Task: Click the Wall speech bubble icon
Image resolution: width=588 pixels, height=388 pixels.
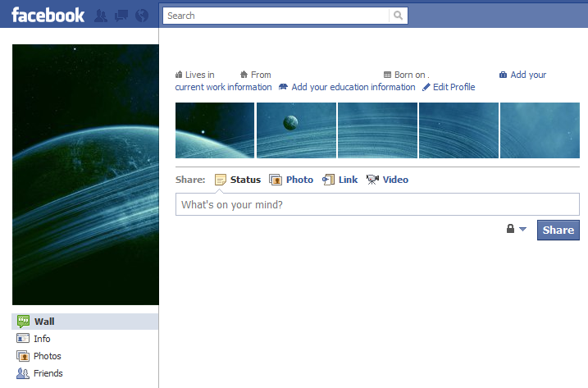Action: click(x=23, y=322)
